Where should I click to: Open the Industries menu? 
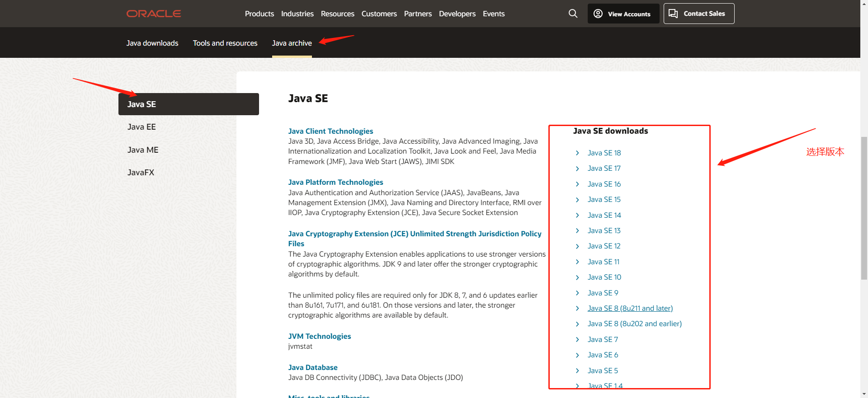pos(297,14)
